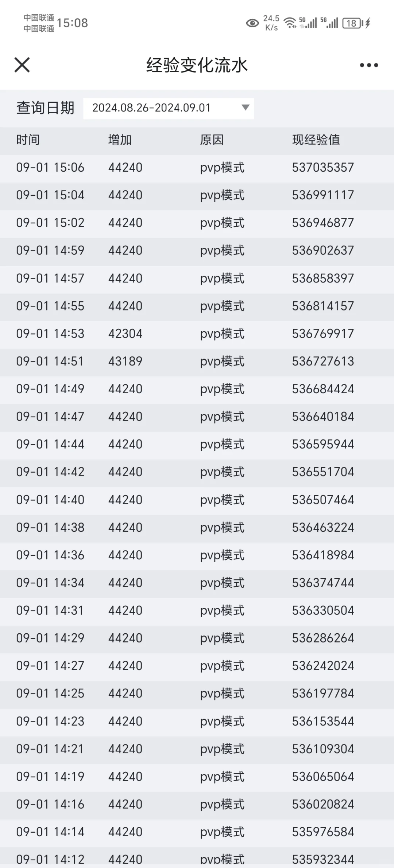The width and height of the screenshot is (394, 868).
Task: Click the 增加 column header
Action: (120, 140)
